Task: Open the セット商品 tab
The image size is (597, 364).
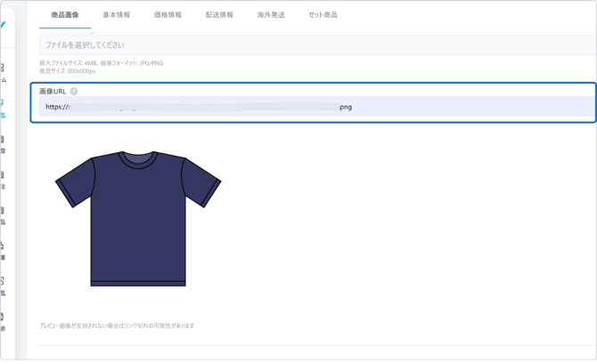Action: pos(323,15)
